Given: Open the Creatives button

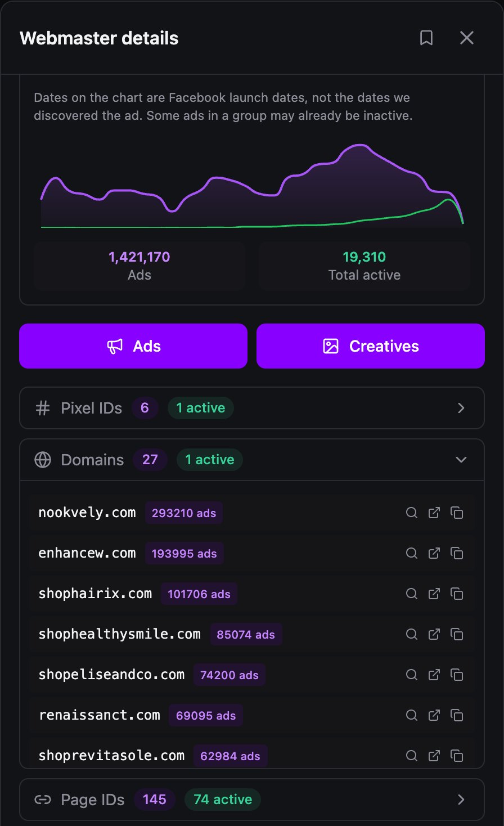Looking at the screenshot, I should 371,346.
